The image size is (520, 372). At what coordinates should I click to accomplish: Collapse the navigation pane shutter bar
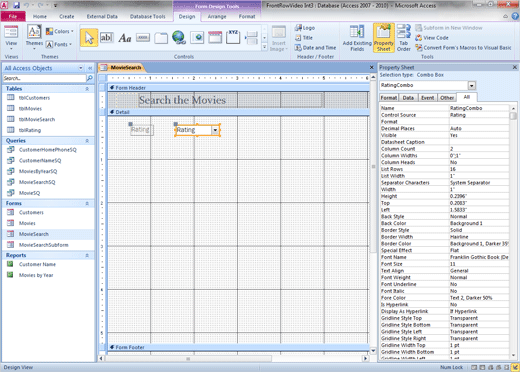pos(90,68)
